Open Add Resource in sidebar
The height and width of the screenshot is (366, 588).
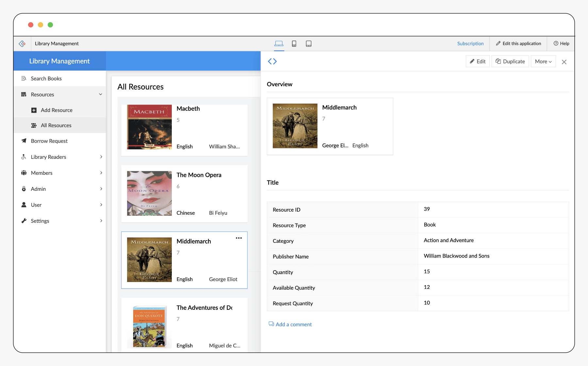[57, 110]
